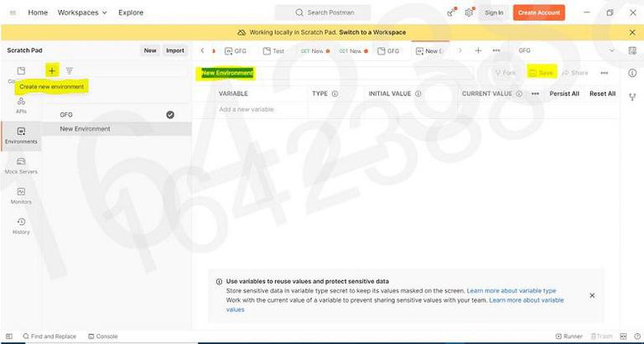Go to Home
The width and height of the screenshot is (644, 344).
tap(38, 13)
